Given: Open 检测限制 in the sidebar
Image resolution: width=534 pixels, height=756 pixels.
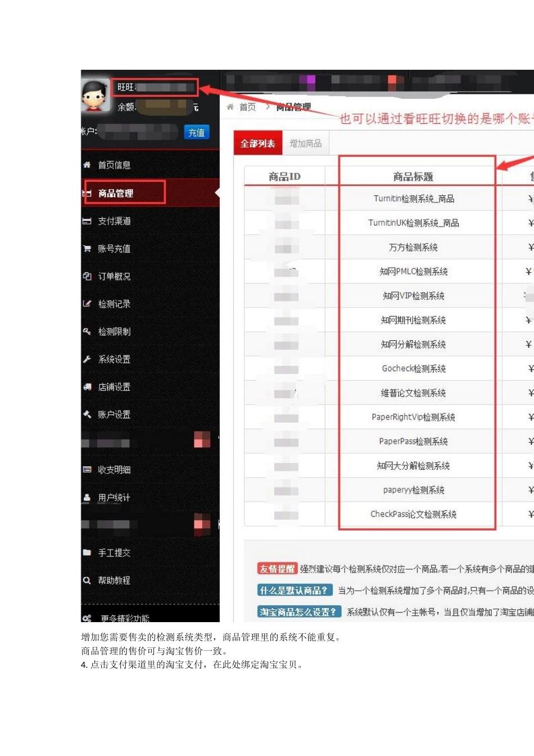Looking at the screenshot, I should point(114,331).
